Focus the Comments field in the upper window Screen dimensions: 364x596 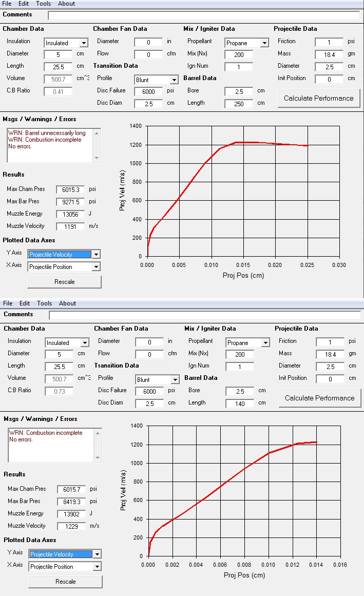tap(204, 15)
